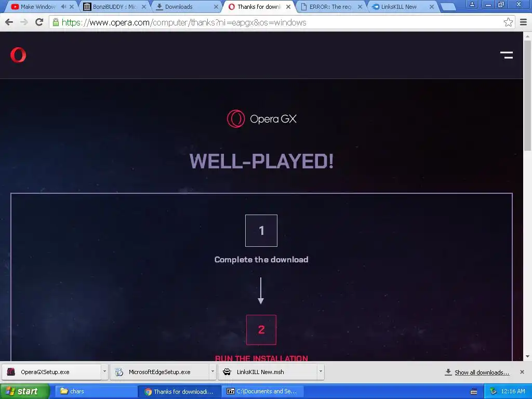Open the Windows Start menu
The width and height of the screenshot is (532, 399).
point(24,391)
